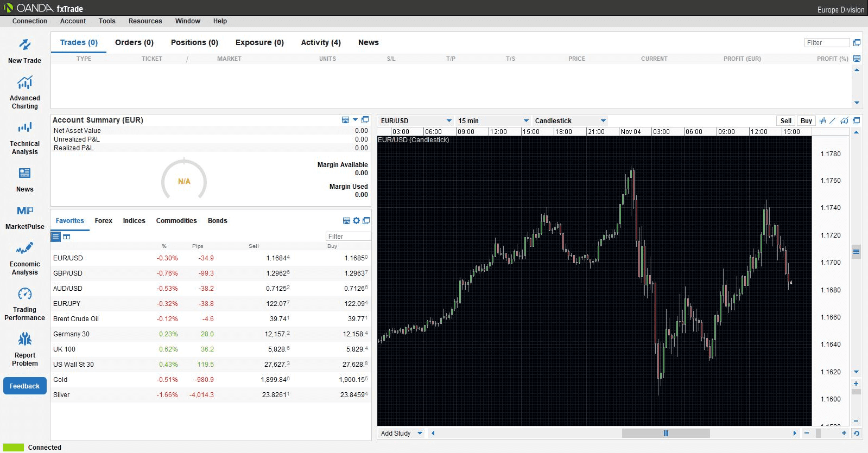Open the News sidebar icon

pyautogui.click(x=24, y=180)
